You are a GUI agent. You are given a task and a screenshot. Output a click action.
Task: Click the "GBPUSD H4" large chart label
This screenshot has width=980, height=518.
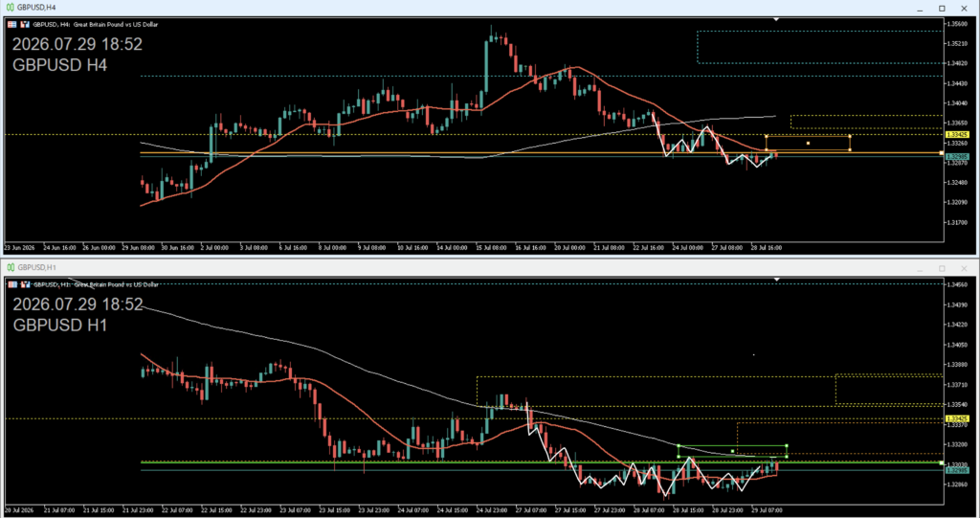(60, 65)
